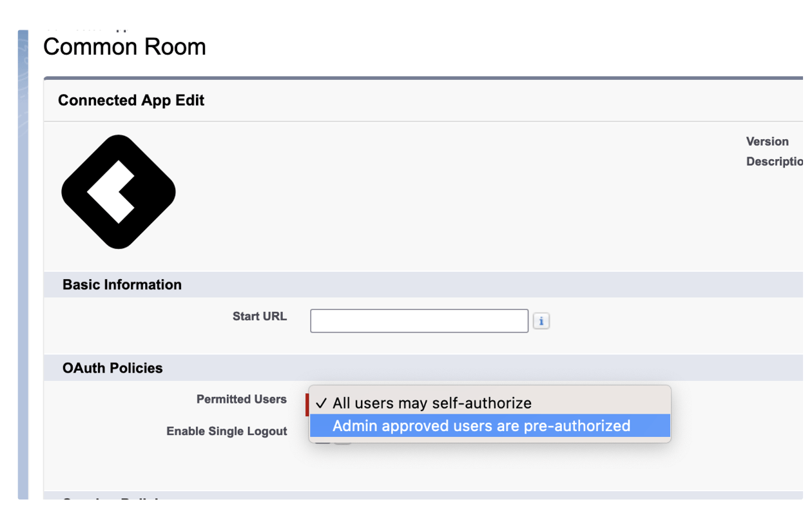Click the Version label on the right

(x=767, y=141)
